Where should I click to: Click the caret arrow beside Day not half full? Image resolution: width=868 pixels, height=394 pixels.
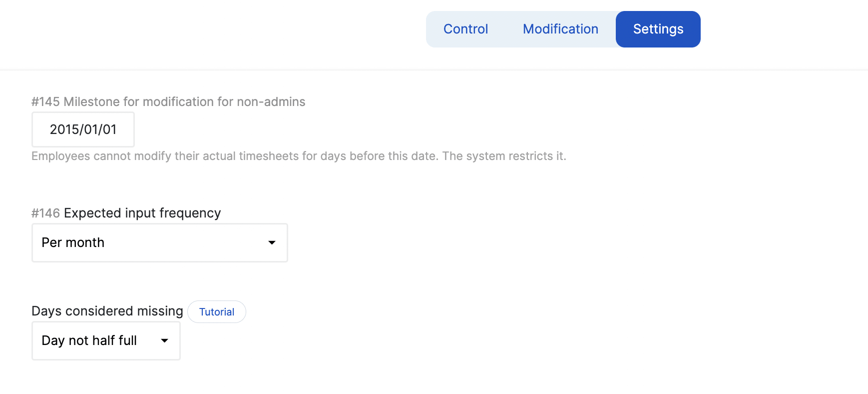tap(164, 340)
